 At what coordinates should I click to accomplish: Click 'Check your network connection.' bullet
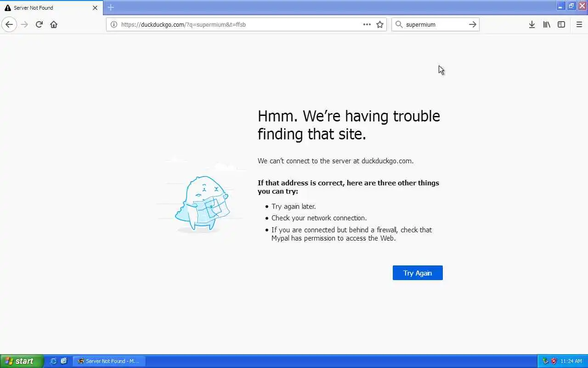[x=319, y=218]
